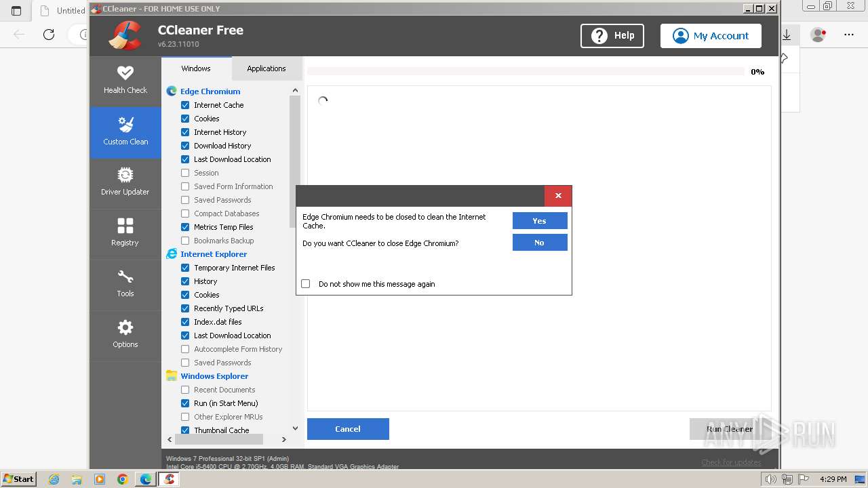Click the horizontal scroll right arrow
This screenshot has height=488, width=868.
pyautogui.click(x=284, y=439)
